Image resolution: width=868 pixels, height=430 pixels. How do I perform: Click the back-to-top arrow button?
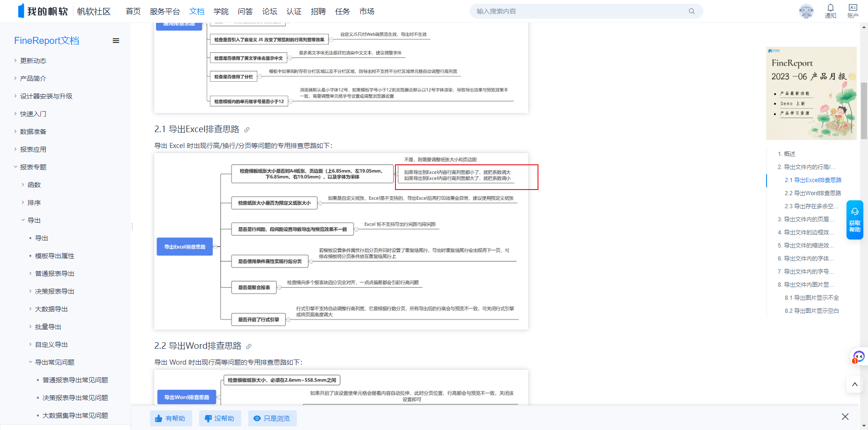click(x=854, y=384)
